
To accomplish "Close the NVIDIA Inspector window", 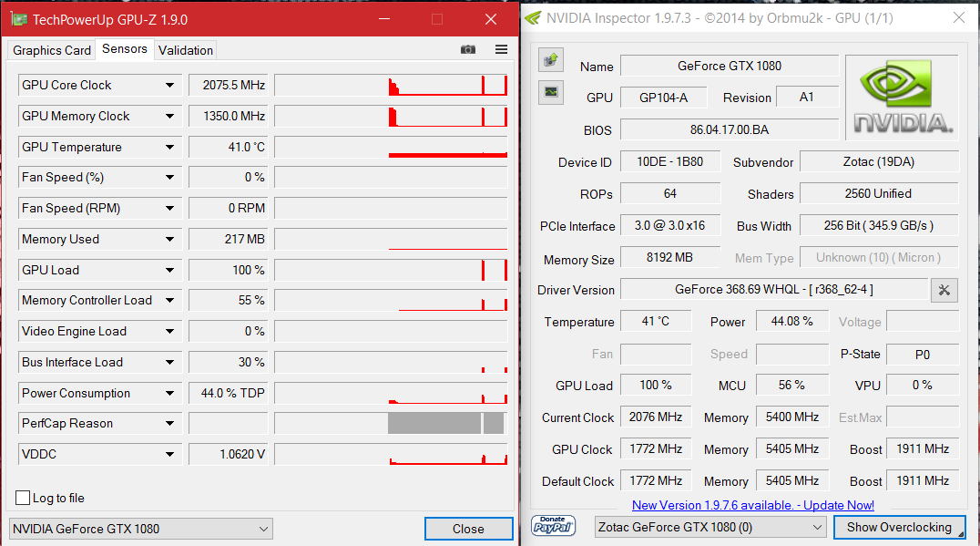I will [x=959, y=18].
